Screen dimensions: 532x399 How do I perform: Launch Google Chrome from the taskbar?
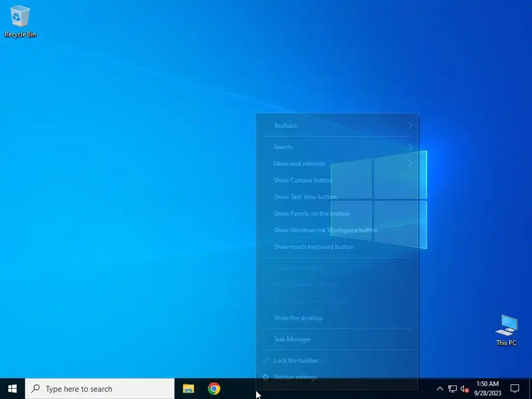pyautogui.click(x=214, y=389)
